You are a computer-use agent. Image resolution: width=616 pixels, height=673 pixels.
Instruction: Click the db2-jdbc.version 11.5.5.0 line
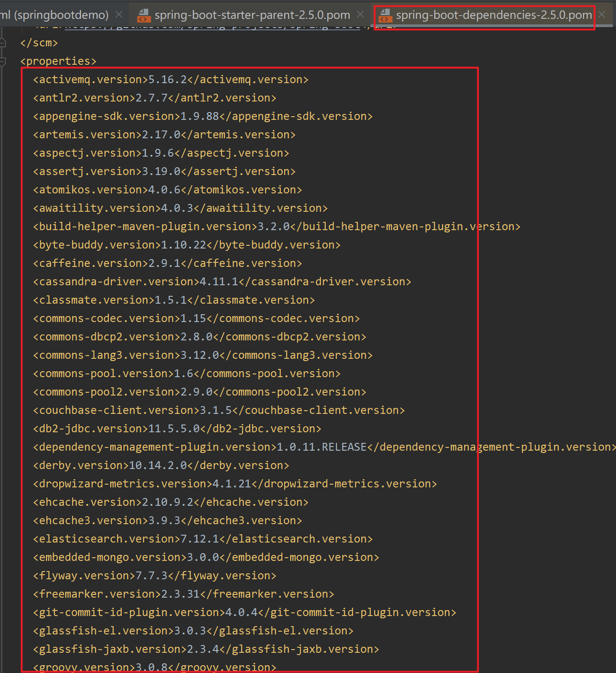[177, 429]
